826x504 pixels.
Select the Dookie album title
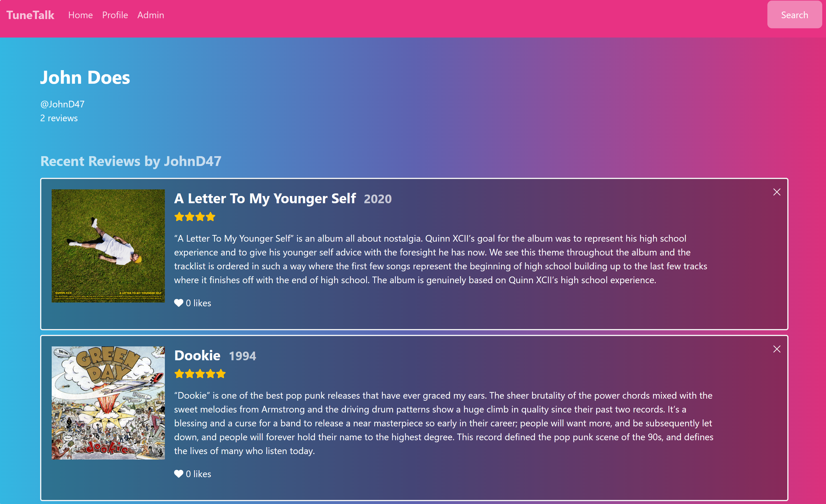197,356
